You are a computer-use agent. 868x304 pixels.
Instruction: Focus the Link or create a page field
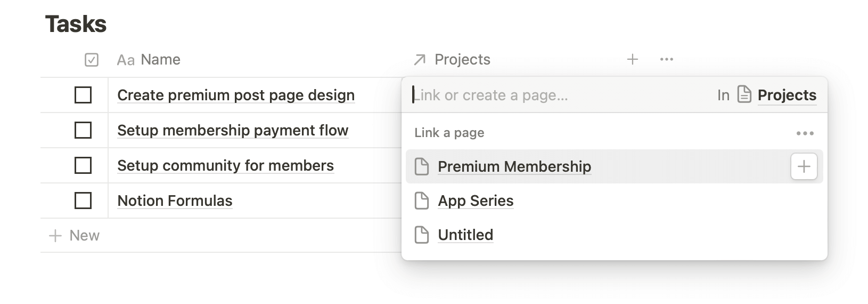click(533, 95)
